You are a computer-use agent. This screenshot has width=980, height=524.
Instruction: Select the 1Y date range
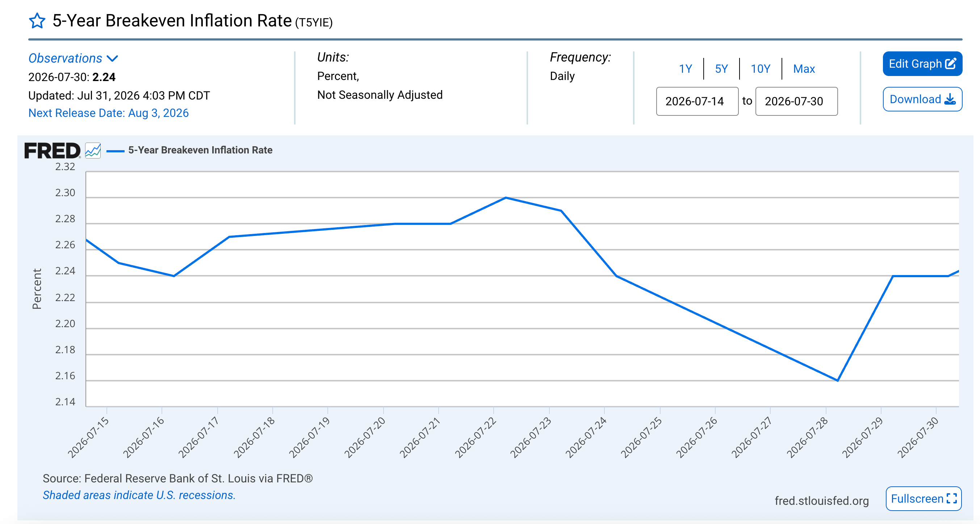pos(686,69)
